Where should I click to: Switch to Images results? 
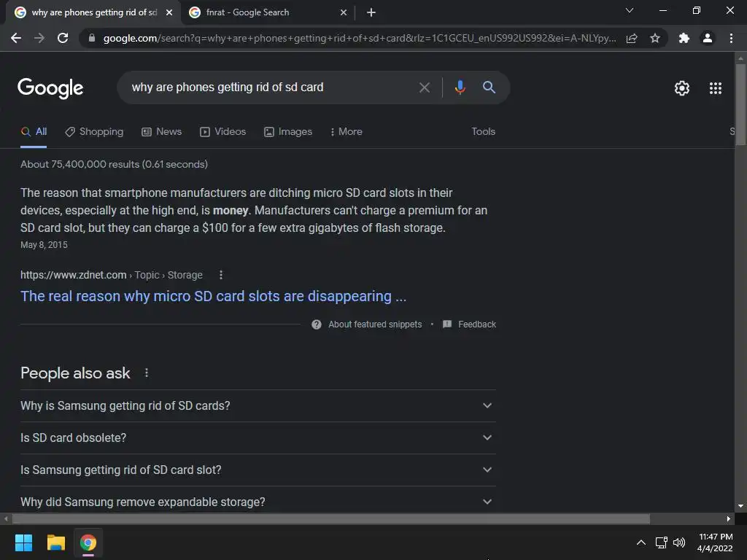point(288,132)
